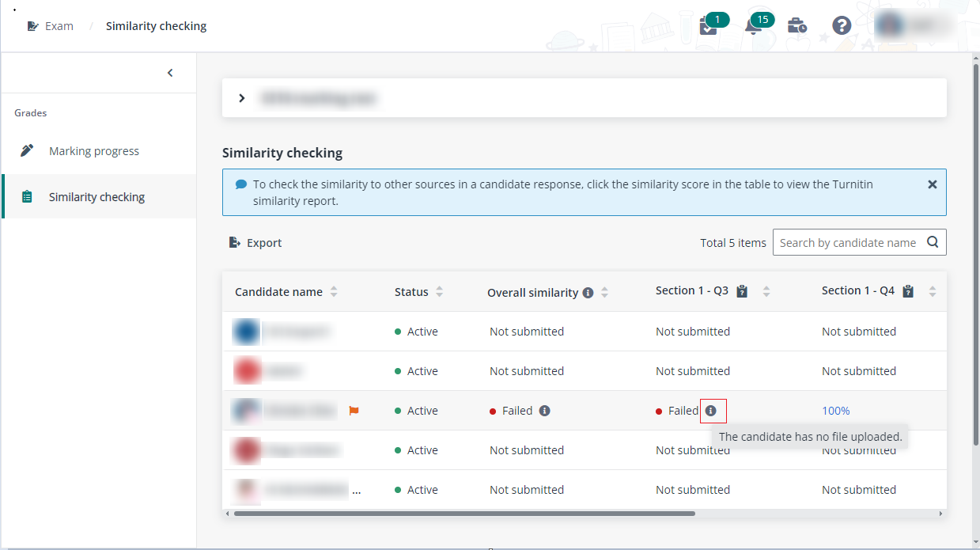Image resolution: width=980 pixels, height=550 pixels.
Task: Click the orange flag icon on the candidate row
Action: (354, 411)
